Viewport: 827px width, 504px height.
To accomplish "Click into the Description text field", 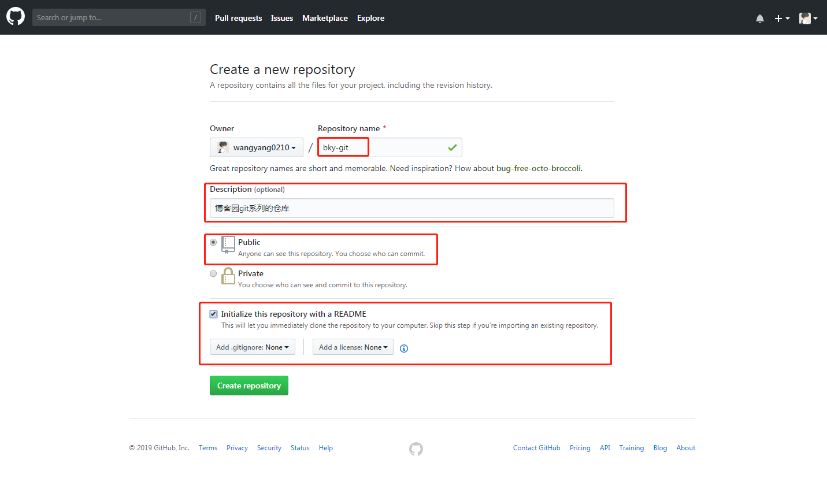I will pos(411,208).
